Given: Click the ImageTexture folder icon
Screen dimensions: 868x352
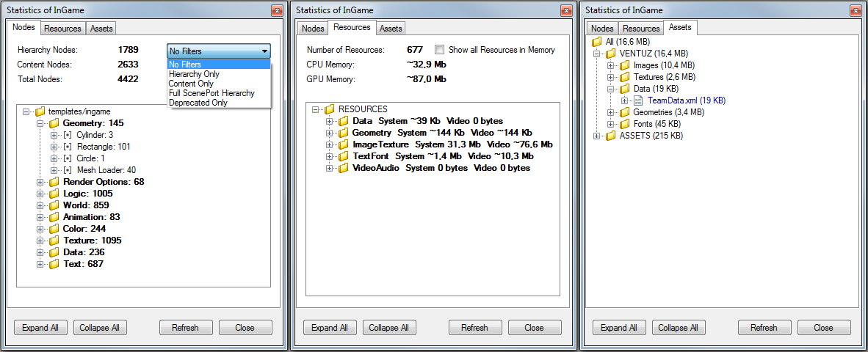Looking at the screenshot, I should coord(343,144).
